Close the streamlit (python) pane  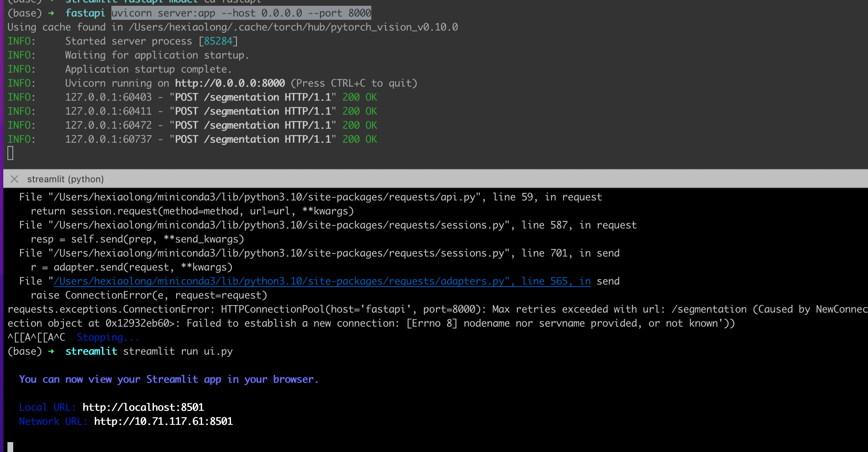(14, 179)
